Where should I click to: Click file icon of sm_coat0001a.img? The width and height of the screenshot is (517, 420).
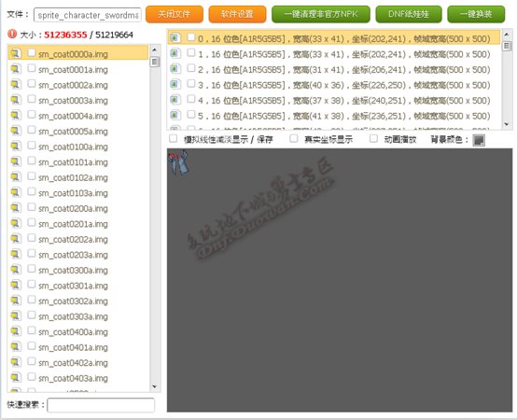[16, 68]
